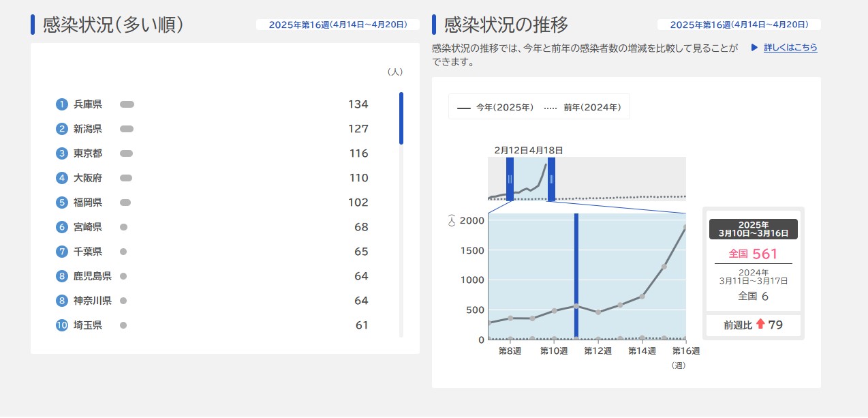Click the left range handle on overview chart
Image resolution: width=868 pixels, height=418 pixels.
pos(510,179)
